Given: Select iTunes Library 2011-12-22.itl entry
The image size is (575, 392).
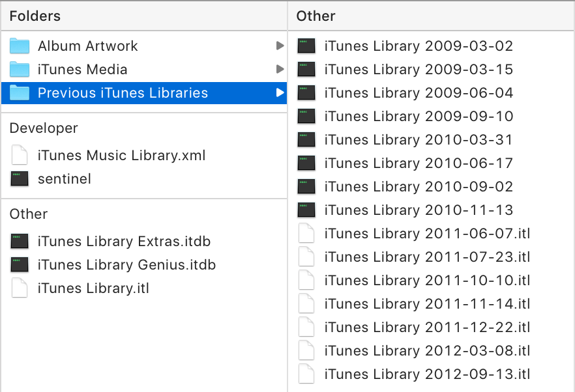Looking at the screenshot, I should click(x=427, y=328).
